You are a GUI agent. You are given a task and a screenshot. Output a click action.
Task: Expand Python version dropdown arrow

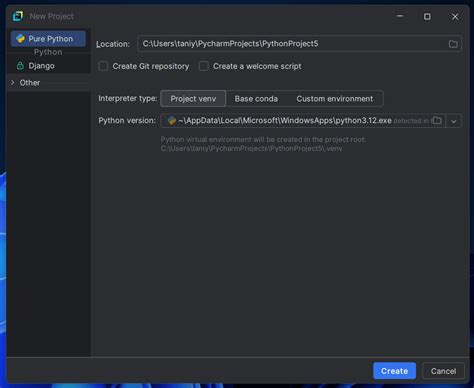[454, 121]
